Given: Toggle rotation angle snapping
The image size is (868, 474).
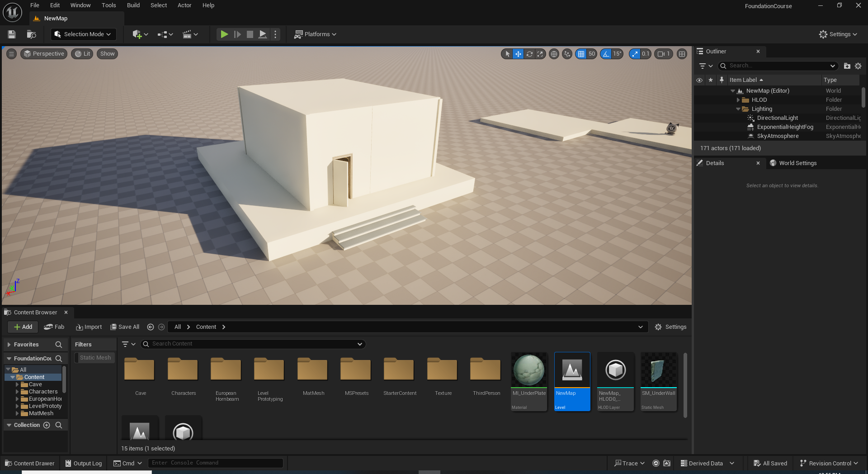Looking at the screenshot, I should point(606,54).
